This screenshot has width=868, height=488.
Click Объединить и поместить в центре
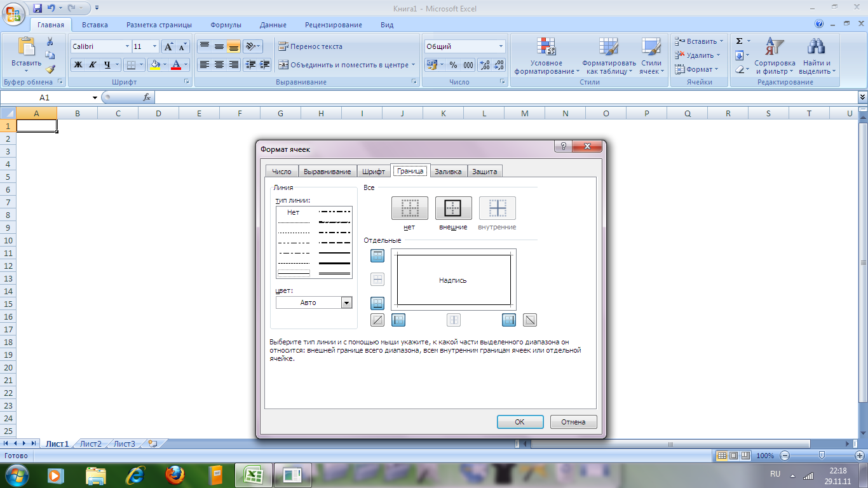pyautogui.click(x=346, y=65)
